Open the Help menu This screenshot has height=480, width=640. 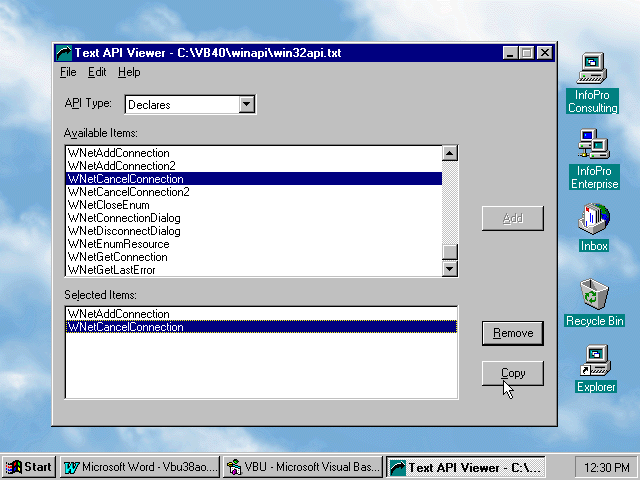pyautogui.click(x=129, y=72)
